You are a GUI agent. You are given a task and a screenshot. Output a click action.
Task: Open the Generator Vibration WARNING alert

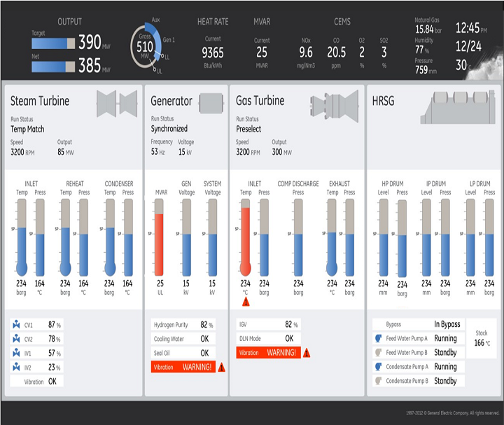tap(182, 367)
